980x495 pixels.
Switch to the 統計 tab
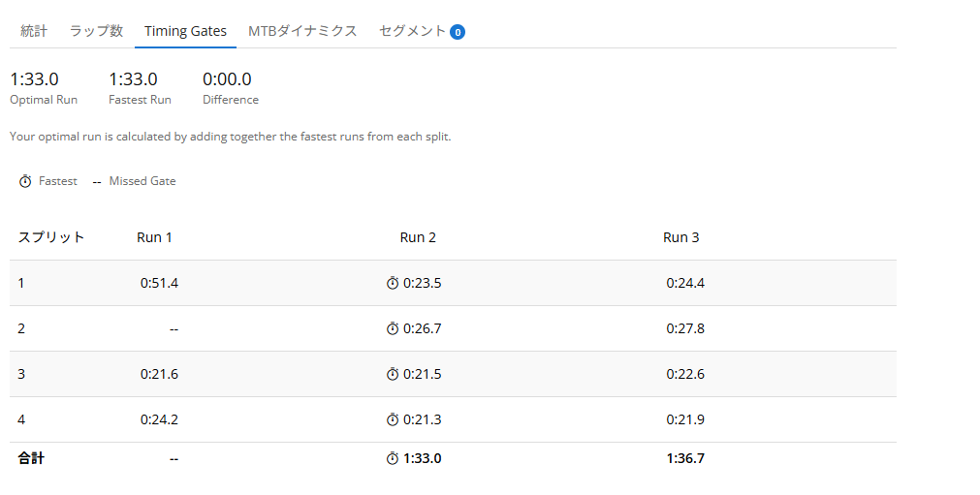tap(34, 31)
